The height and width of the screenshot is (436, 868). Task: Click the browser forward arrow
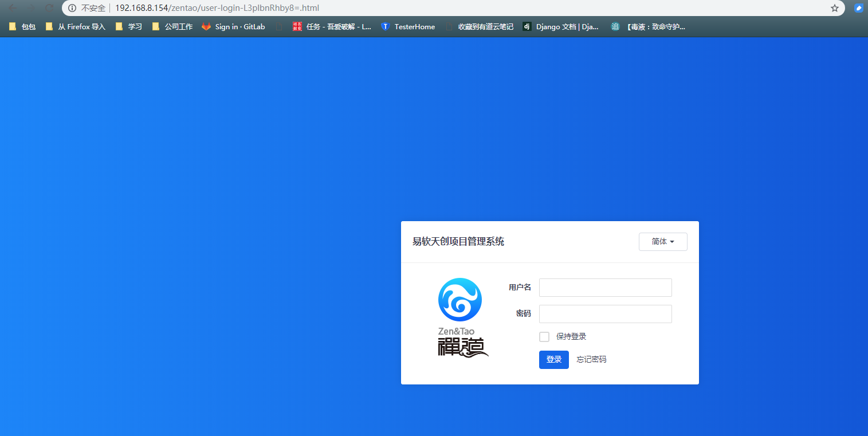click(32, 8)
